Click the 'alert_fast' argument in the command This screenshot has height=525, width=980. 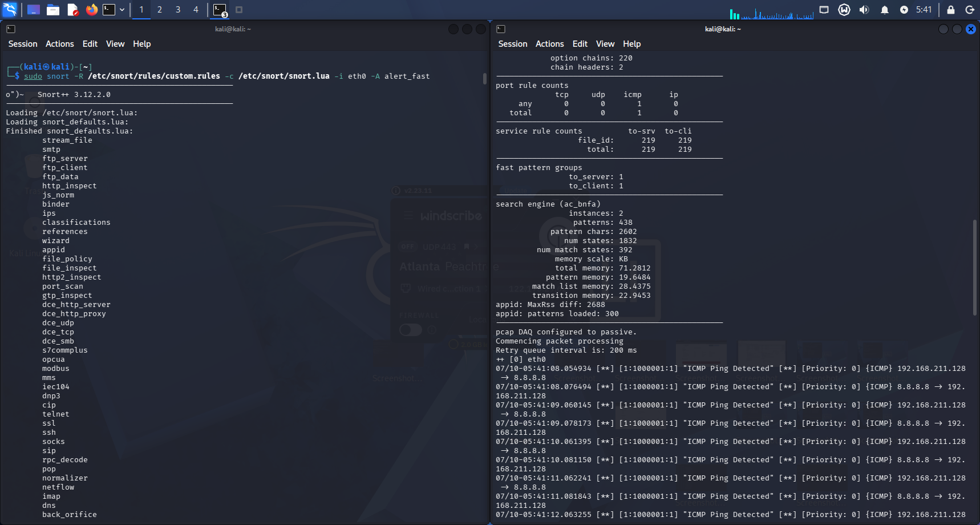point(407,76)
